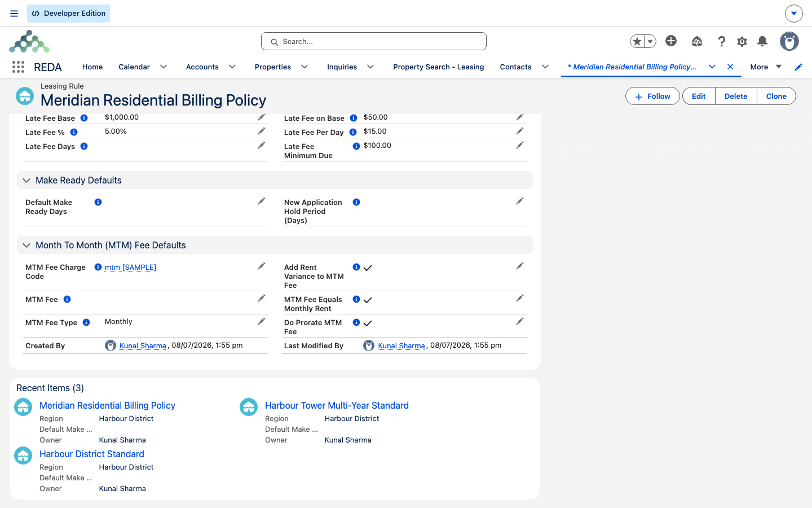Edit the Do Prorate MTM Fee field
812x508 pixels.
point(520,321)
